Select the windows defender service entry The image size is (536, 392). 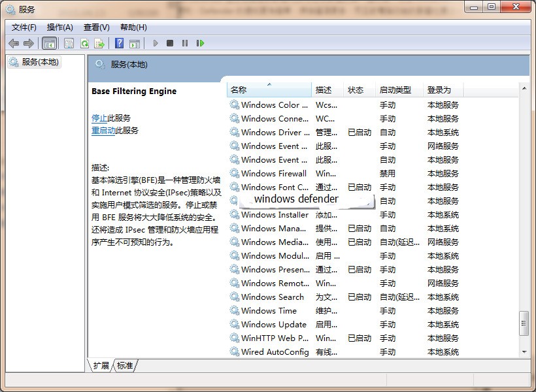click(296, 199)
